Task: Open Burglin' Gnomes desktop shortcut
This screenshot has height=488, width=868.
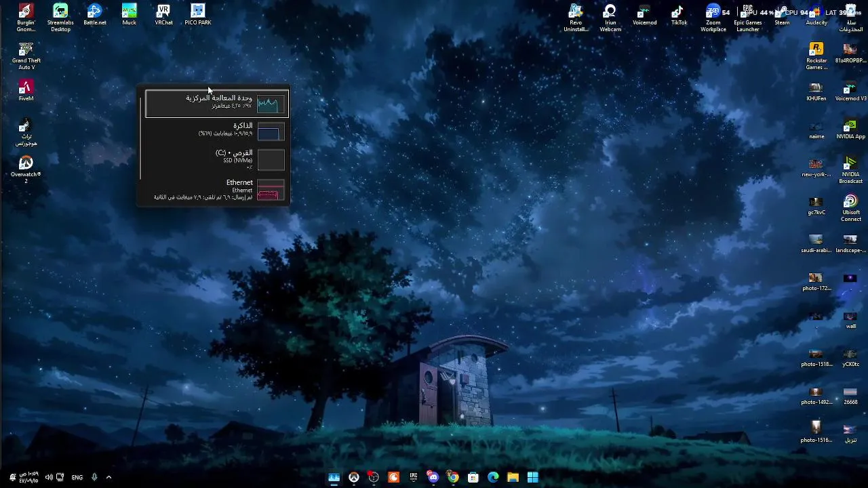Action: tap(26, 17)
